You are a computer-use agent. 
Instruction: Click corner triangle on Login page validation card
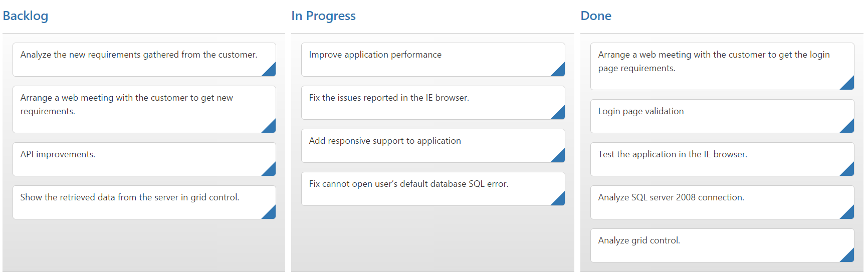point(849,128)
